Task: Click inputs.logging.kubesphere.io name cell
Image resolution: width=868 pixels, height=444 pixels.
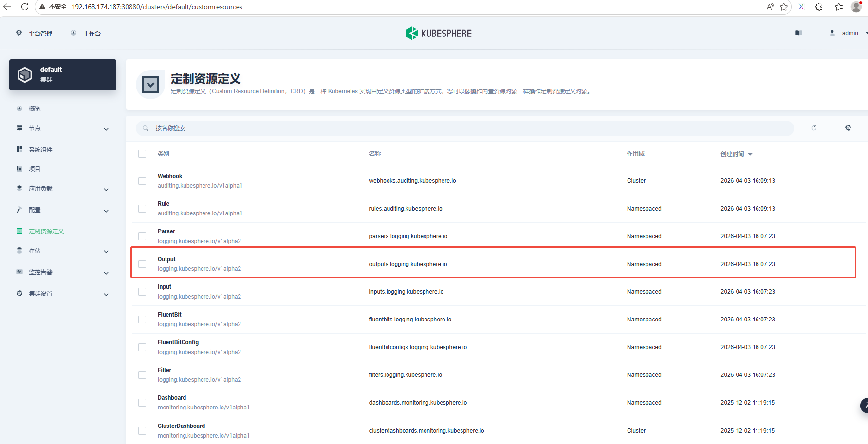Action: point(406,292)
